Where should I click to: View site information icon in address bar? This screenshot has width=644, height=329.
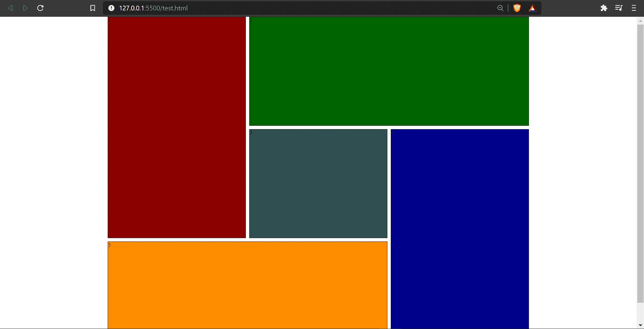point(111,8)
